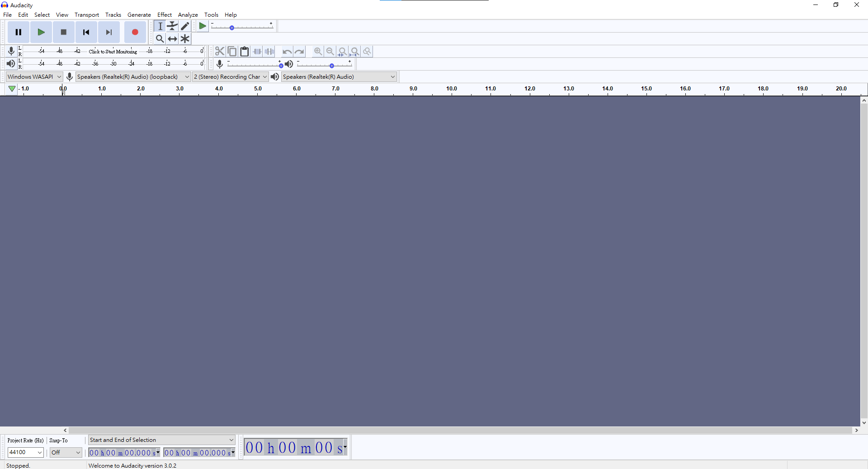Select the Multi-Tool asterisk icon
This screenshot has height=469, width=868.
coord(185,39)
